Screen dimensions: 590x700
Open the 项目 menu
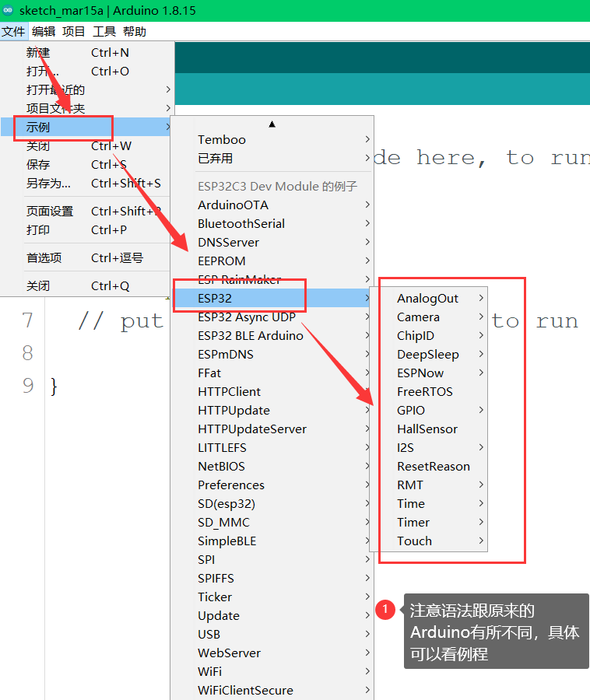pyautogui.click(x=74, y=32)
